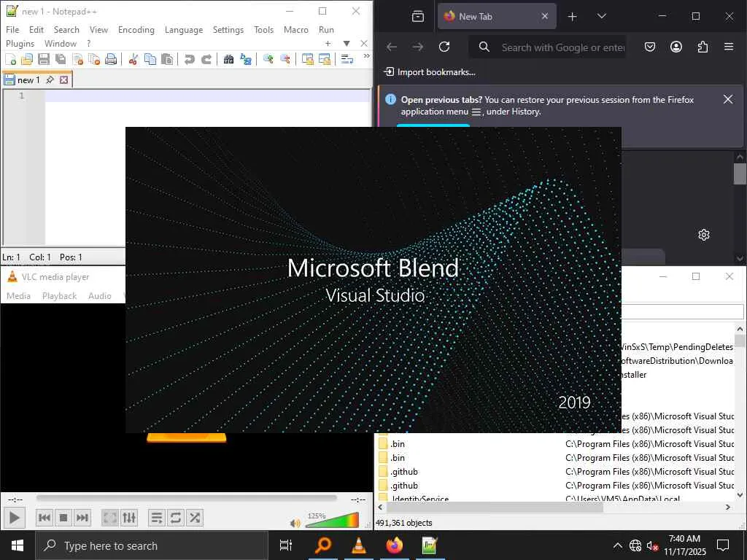Open the Firefox Extensions puzzle icon
The height and width of the screenshot is (560, 747).
coord(703,47)
